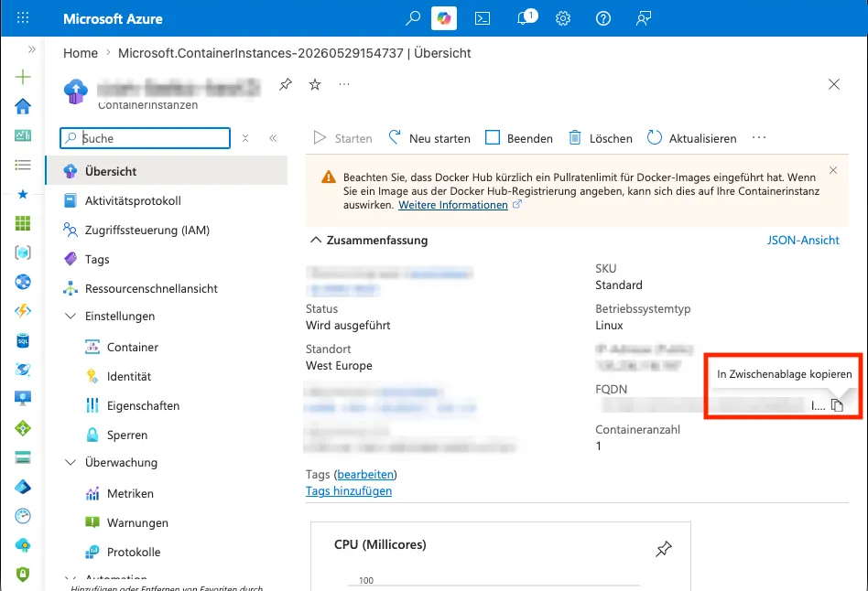Screen dimensions: 868x591
Task: Open All services list icon in the sidebar
Action: point(23,165)
